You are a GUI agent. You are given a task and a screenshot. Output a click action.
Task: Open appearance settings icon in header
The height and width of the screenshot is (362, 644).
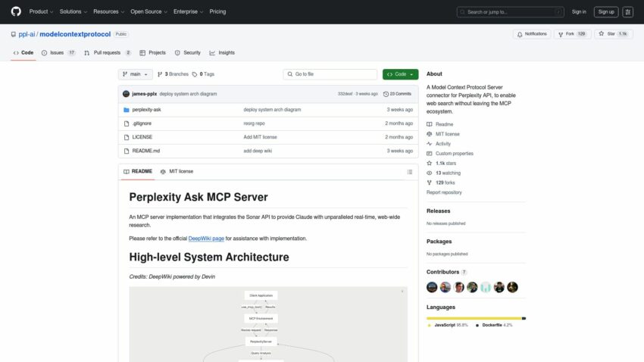pyautogui.click(x=627, y=12)
